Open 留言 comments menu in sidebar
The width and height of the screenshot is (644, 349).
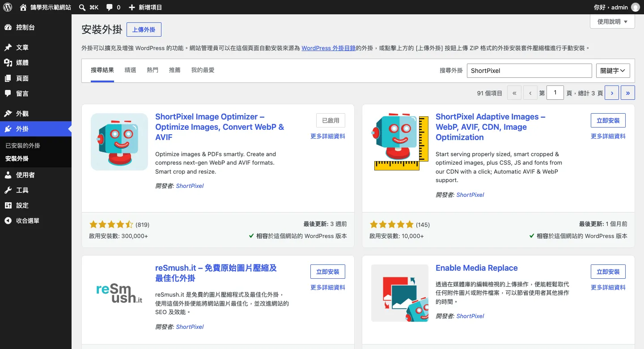pyautogui.click(x=36, y=94)
